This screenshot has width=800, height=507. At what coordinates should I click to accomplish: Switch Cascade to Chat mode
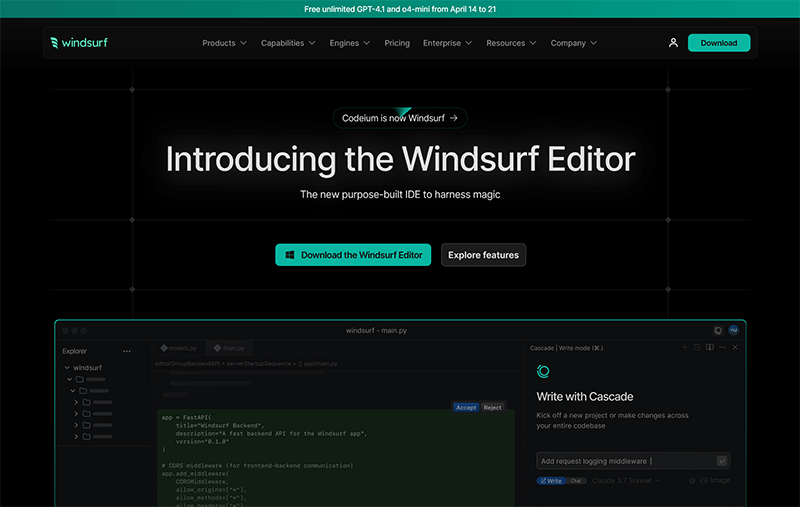click(x=576, y=480)
